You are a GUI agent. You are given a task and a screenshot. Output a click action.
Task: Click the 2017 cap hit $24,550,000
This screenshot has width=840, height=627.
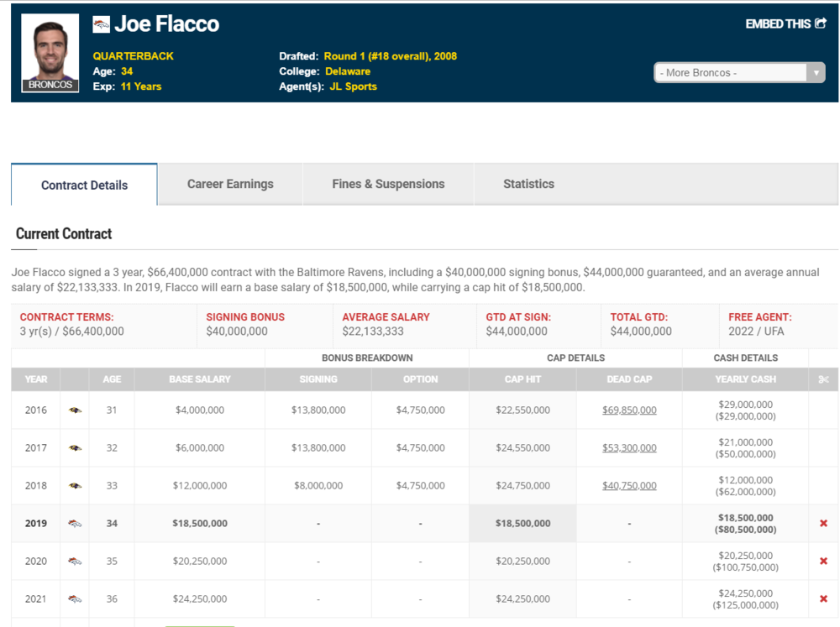pyautogui.click(x=522, y=448)
